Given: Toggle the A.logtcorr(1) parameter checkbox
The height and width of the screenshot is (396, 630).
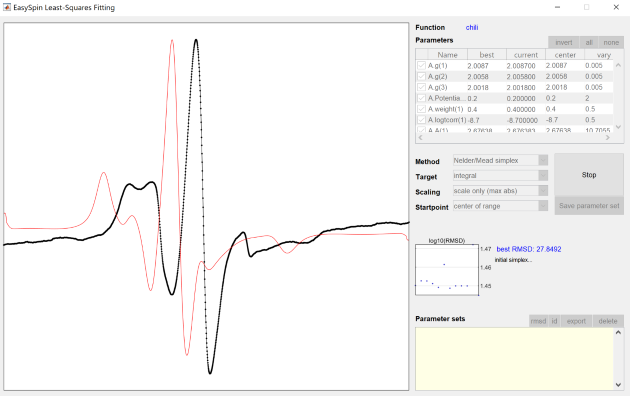Looking at the screenshot, I should pyautogui.click(x=421, y=120).
